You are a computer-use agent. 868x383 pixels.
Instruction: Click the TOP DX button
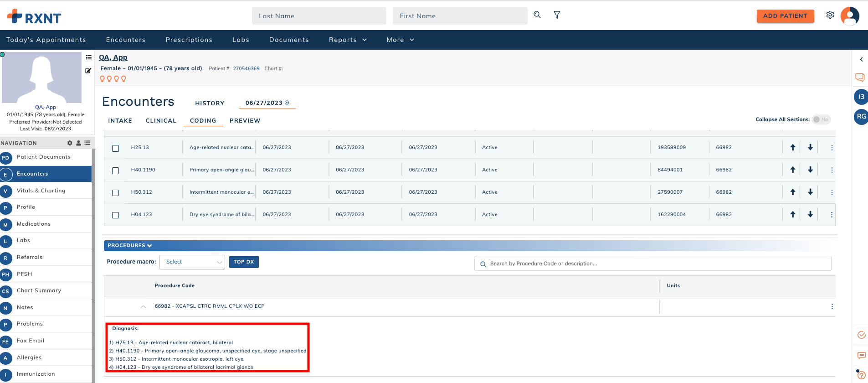pyautogui.click(x=244, y=262)
